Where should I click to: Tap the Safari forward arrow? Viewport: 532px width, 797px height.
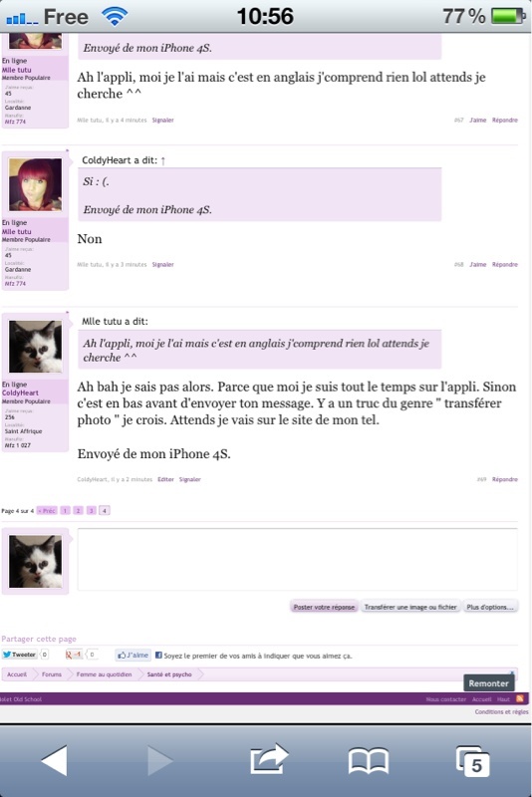pos(160,761)
